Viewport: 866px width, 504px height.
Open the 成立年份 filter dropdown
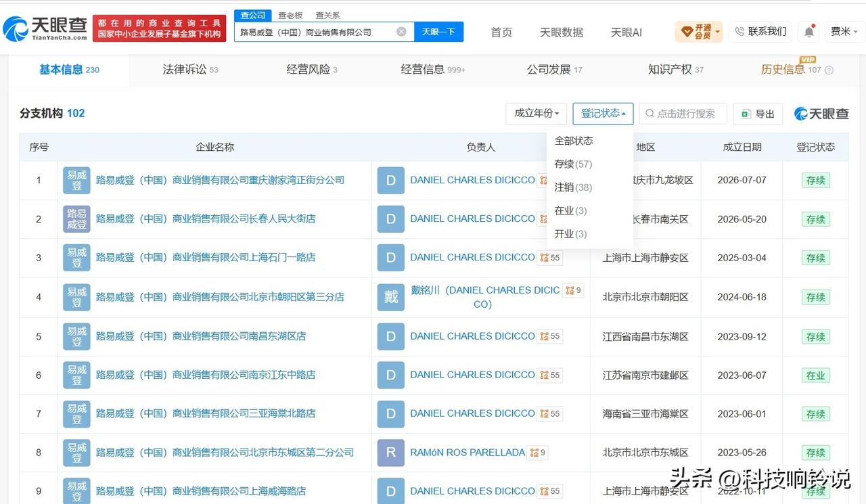537,114
